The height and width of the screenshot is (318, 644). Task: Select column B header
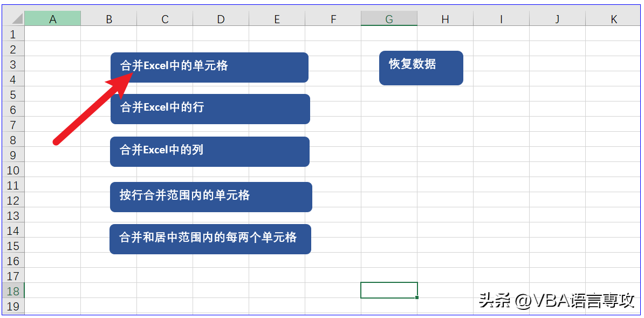click(109, 18)
